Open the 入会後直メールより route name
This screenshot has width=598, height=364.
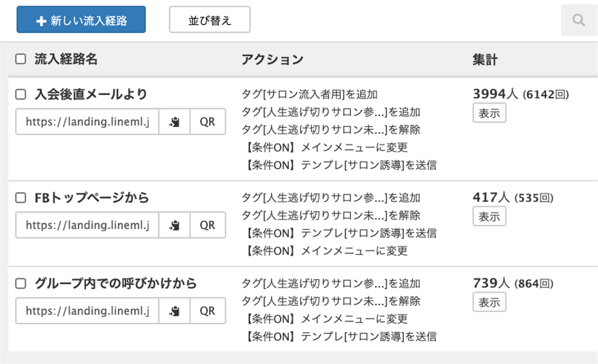91,94
